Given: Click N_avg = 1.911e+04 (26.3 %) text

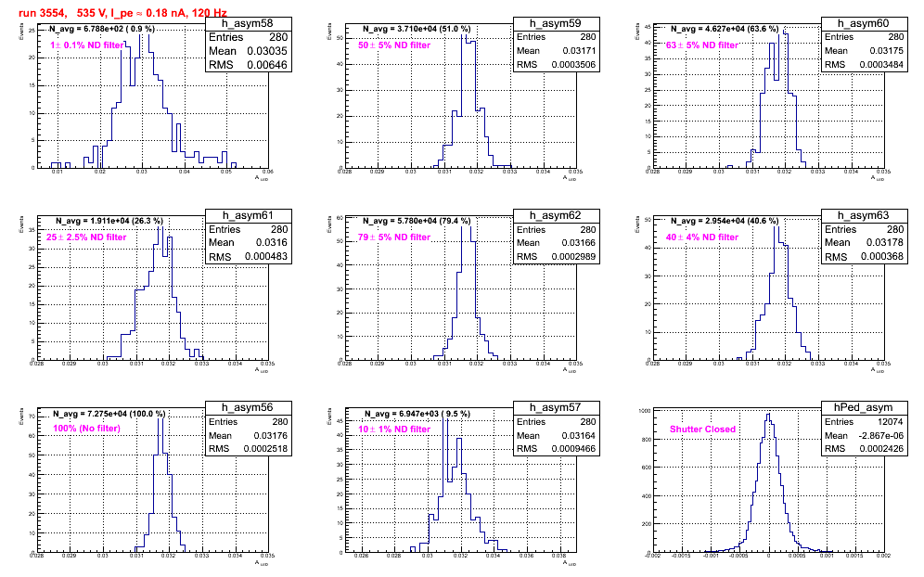Looking at the screenshot, I should pos(109,221).
